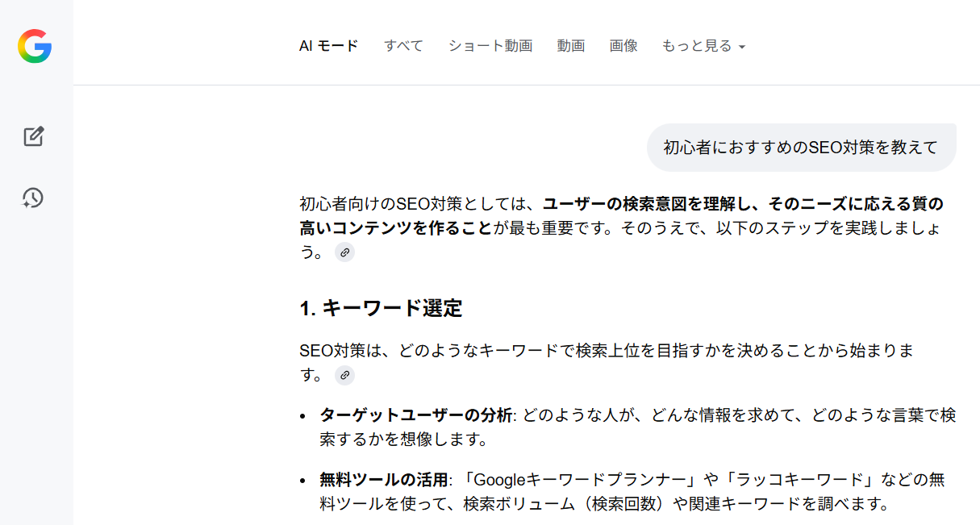This screenshot has height=525, width=980.
Task: Show the 画像 results tab
Action: 623,46
